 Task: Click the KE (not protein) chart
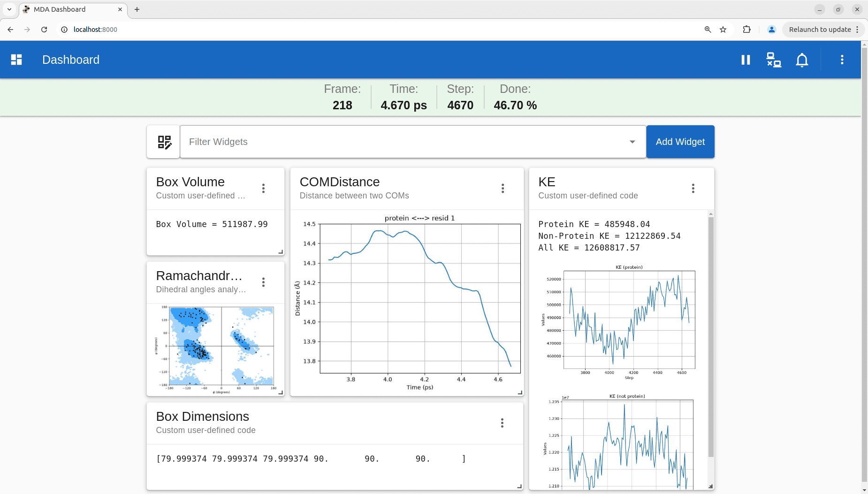coord(618,442)
